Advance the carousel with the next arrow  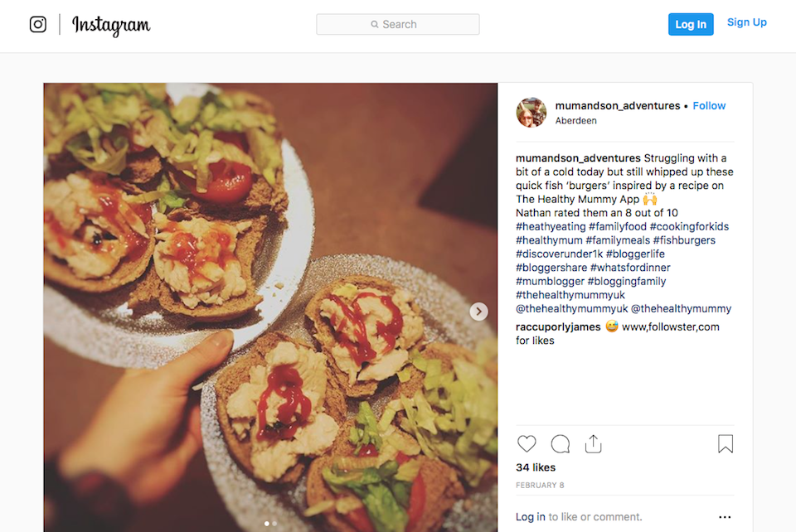click(x=478, y=312)
